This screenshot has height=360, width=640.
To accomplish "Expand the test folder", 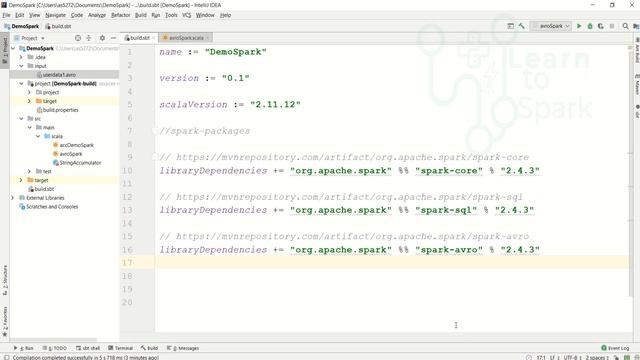I will coord(29,171).
